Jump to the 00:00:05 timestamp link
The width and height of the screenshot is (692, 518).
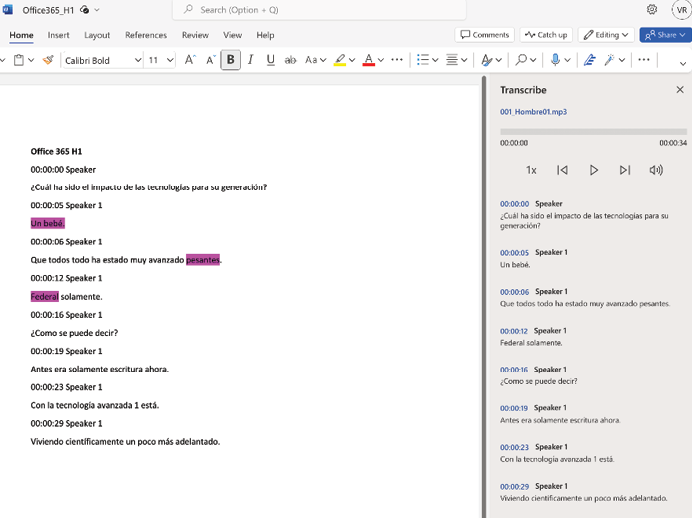click(514, 252)
